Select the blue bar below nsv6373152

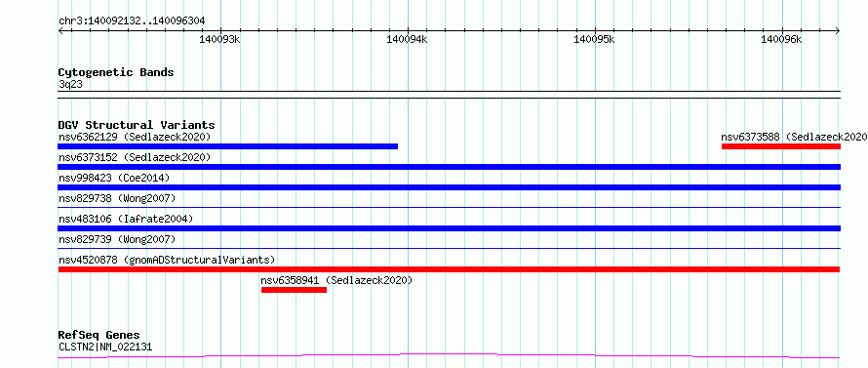(449, 167)
